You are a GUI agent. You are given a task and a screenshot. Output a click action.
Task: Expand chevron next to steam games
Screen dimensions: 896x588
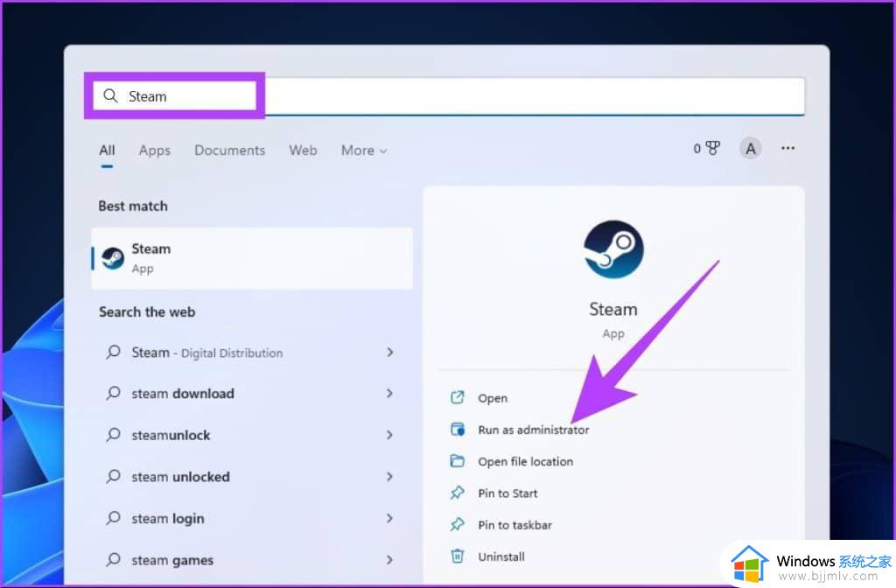(389, 560)
